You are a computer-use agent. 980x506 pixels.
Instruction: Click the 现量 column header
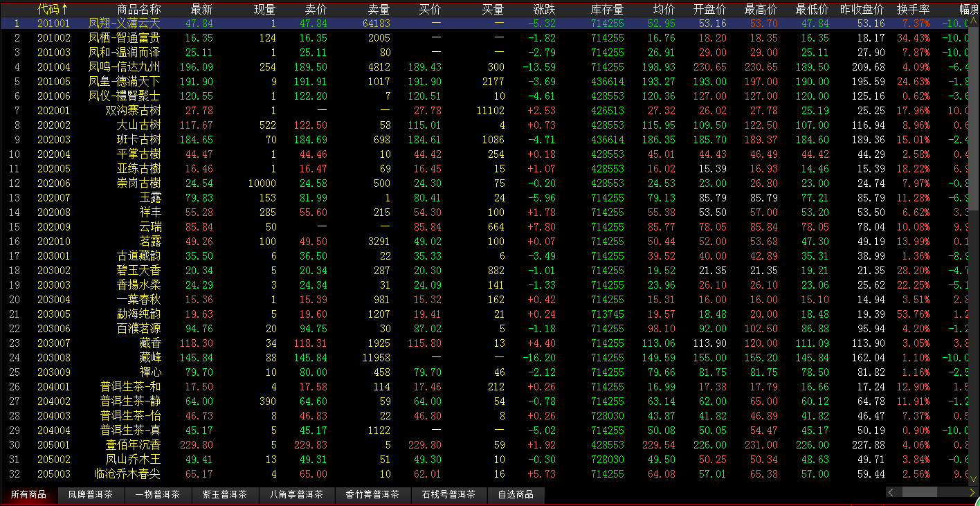(x=265, y=9)
